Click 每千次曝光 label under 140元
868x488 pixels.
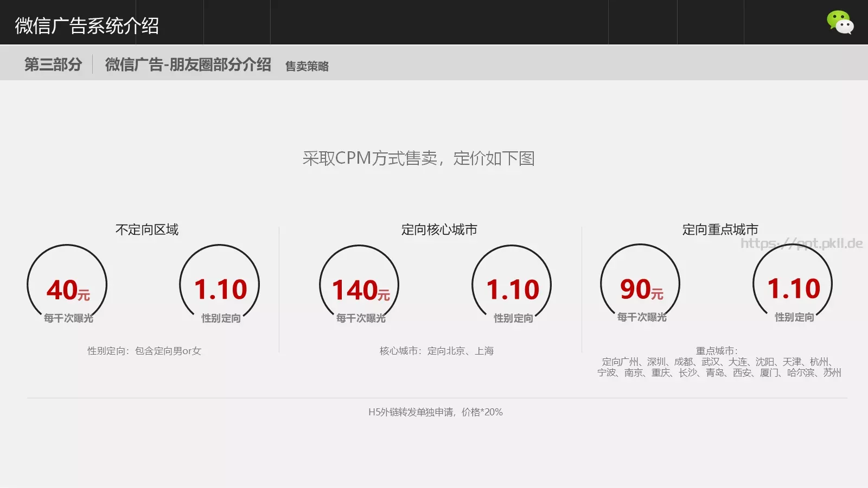click(x=361, y=318)
